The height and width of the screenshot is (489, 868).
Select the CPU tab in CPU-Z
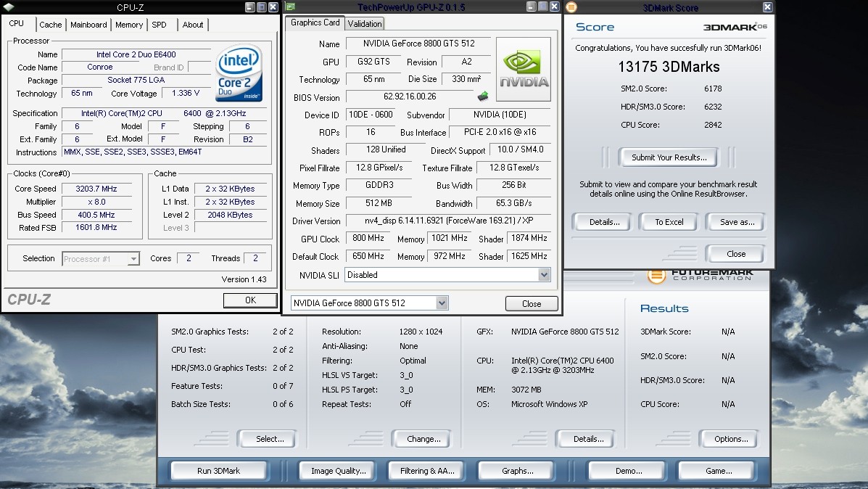pyautogui.click(x=17, y=23)
